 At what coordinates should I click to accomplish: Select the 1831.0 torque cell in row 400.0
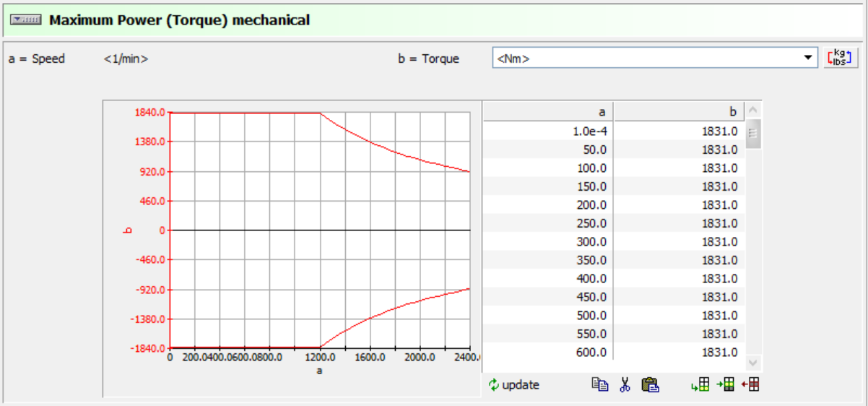(679, 278)
